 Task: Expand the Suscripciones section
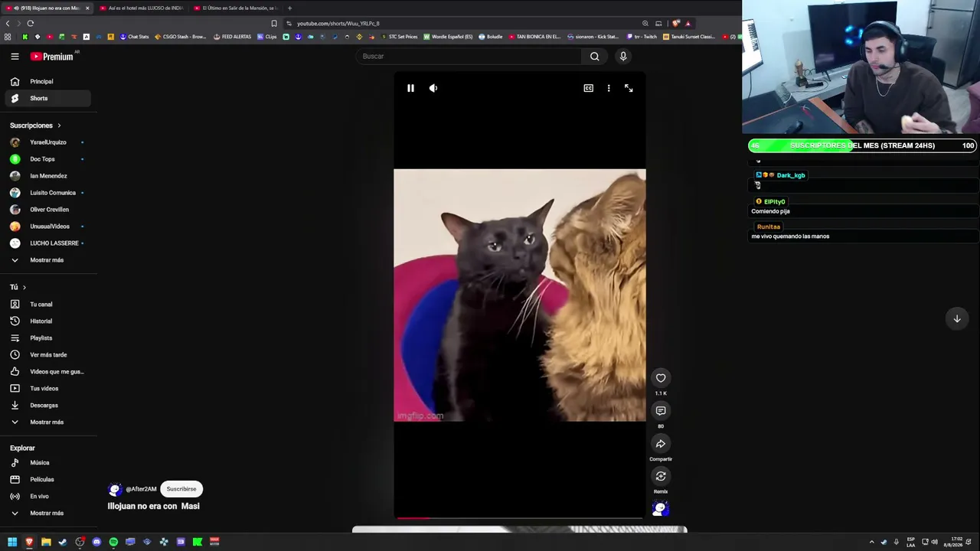point(35,126)
